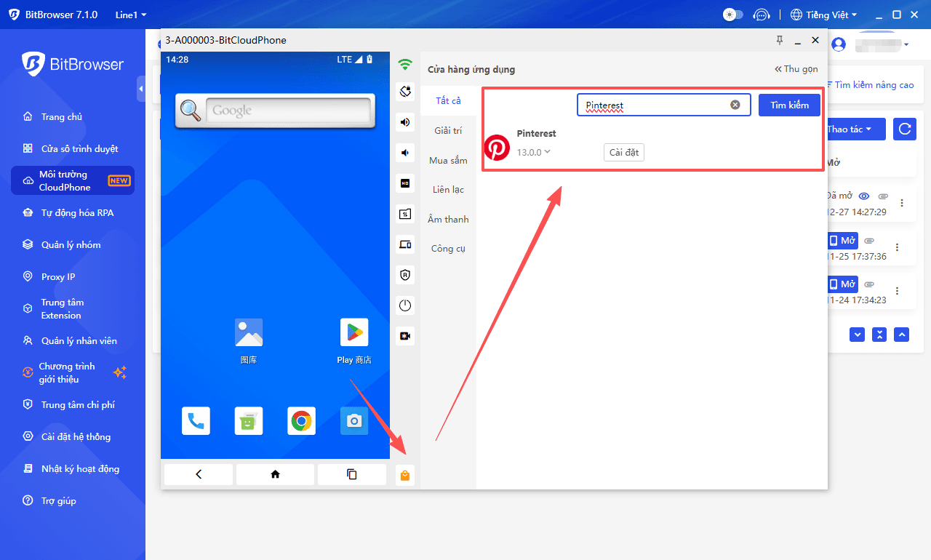Click the blue refresh button
The height and width of the screenshot is (560, 931).
[x=904, y=129]
